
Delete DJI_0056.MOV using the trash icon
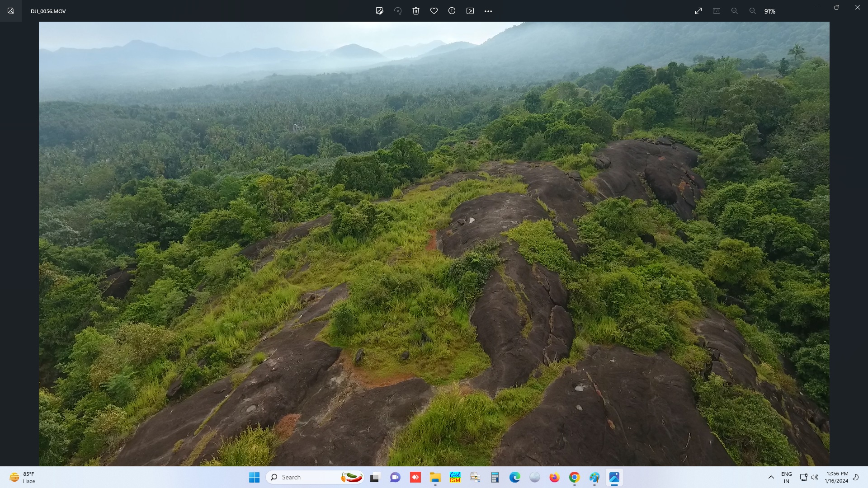tap(416, 11)
